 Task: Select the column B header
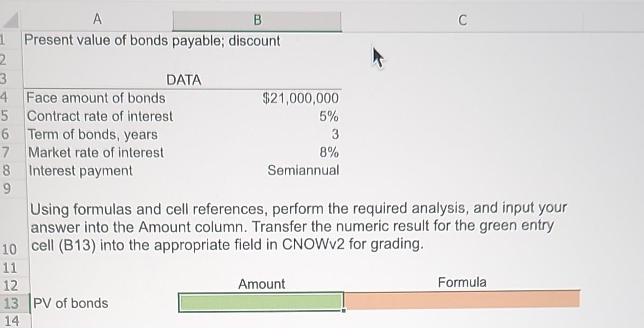[x=256, y=21]
